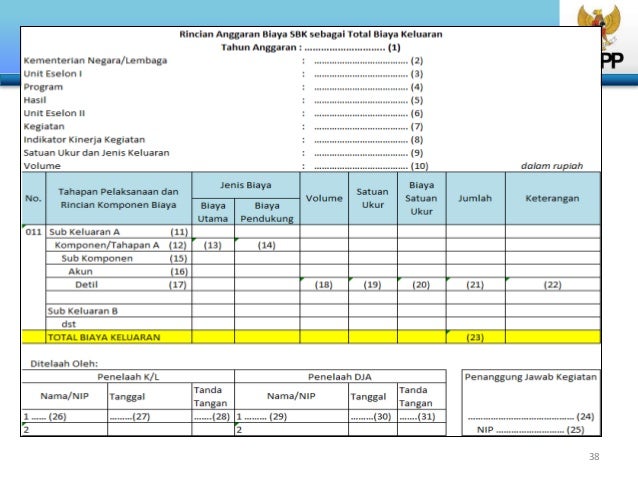The height and width of the screenshot is (479, 638).
Task: Click cell marked (14) under Biaya Pendukung
Action: coord(267,245)
